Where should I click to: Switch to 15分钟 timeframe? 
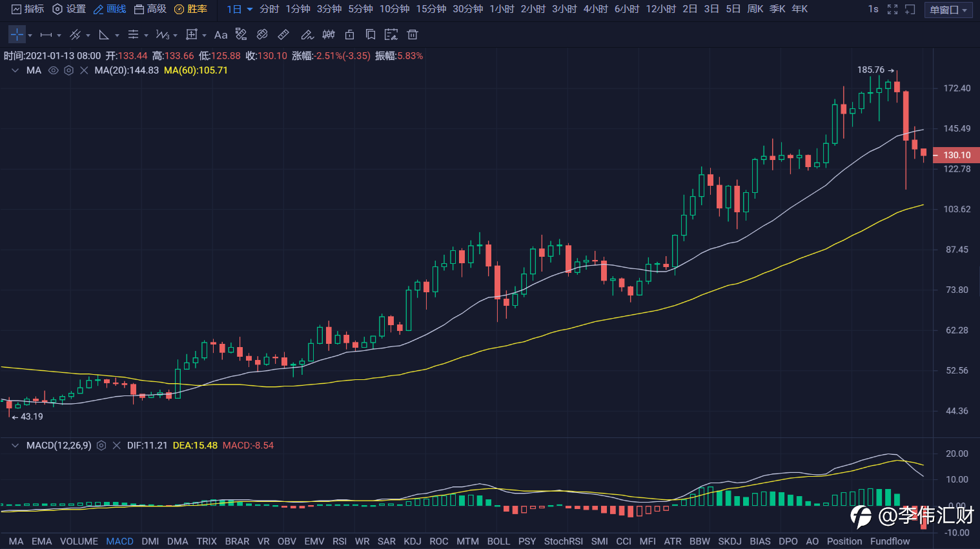(x=431, y=9)
